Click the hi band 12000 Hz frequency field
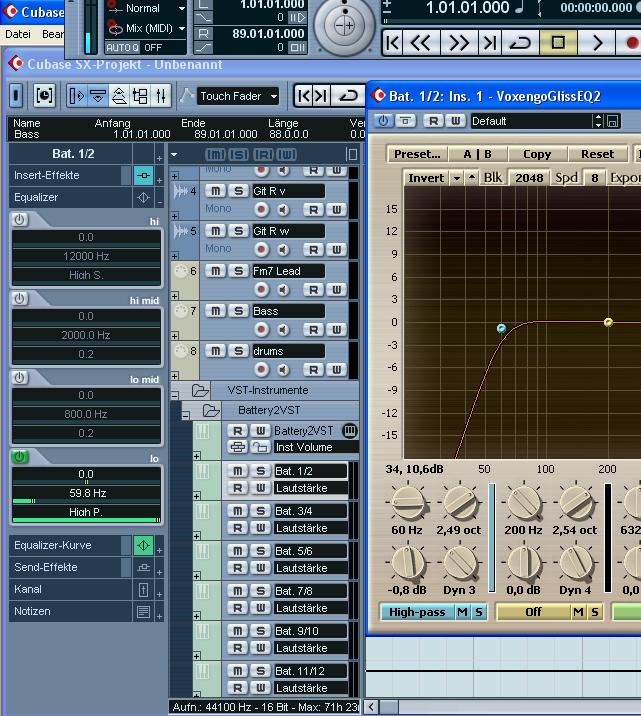The width and height of the screenshot is (641, 716). [86, 256]
